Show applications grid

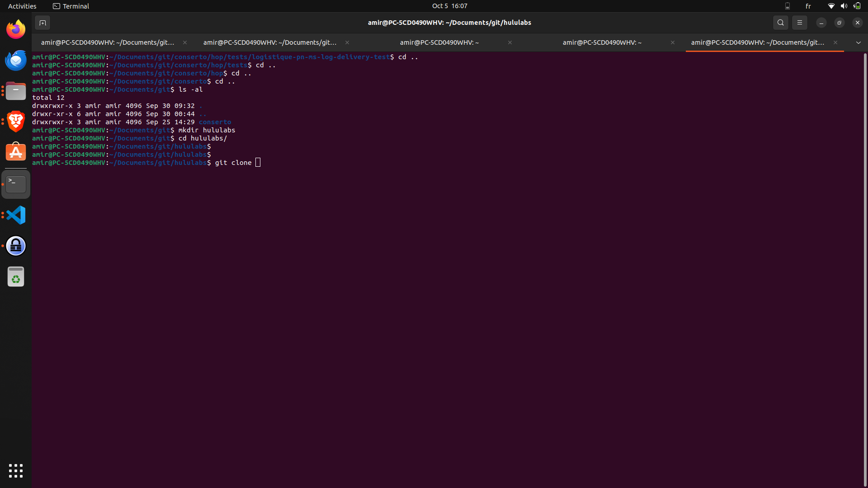pyautogui.click(x=16, y=471)
